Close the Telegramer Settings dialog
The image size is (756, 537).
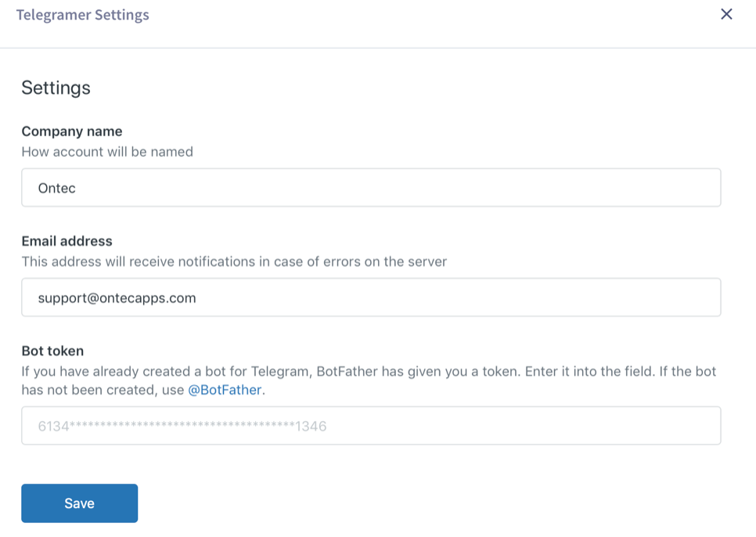[x=726, y=14]
